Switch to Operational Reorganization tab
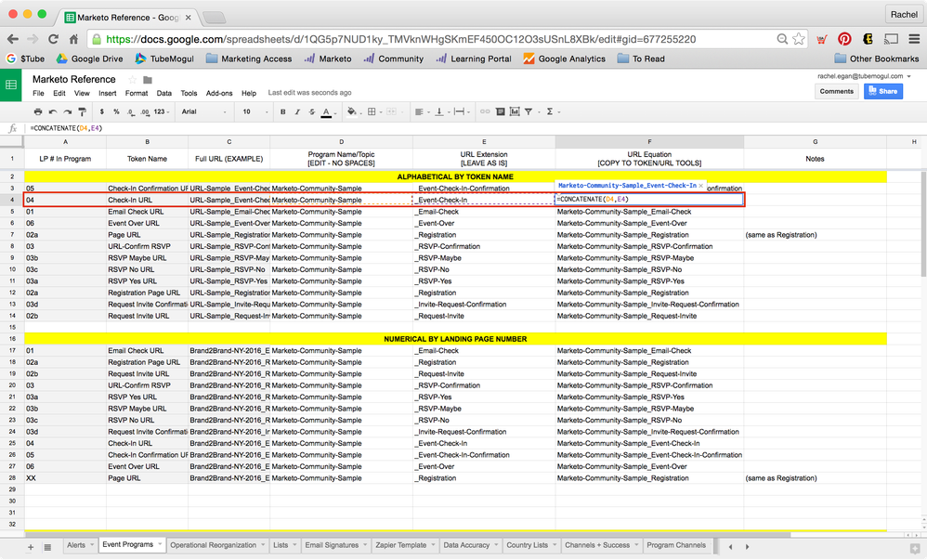 coord(213,545)
